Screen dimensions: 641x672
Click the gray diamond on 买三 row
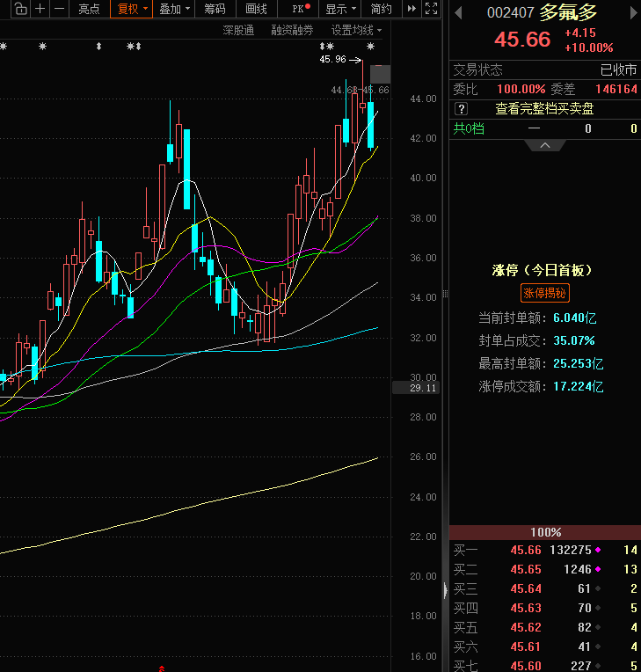click(598, 588)
